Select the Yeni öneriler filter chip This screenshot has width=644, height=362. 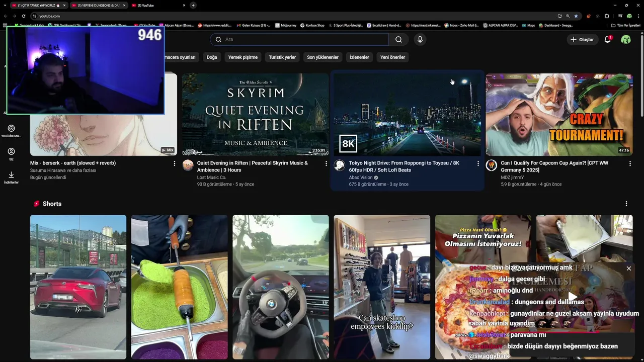[392, 57]
